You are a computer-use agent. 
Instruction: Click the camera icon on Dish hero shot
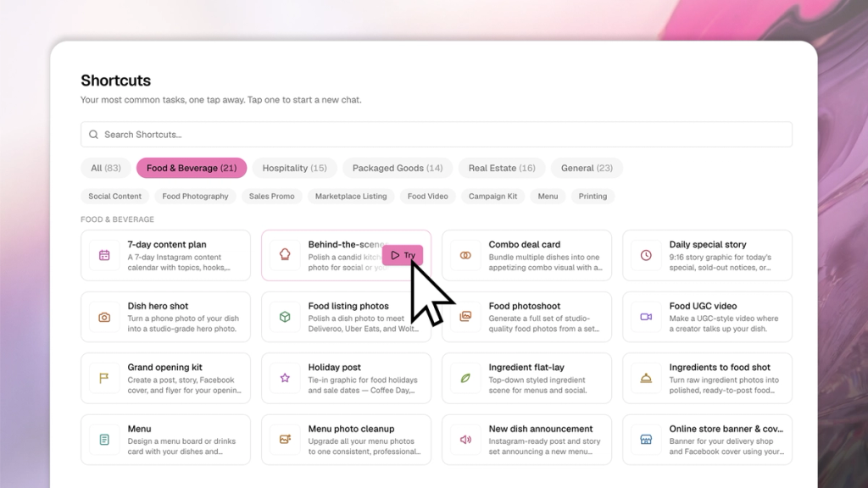(104, 317)
